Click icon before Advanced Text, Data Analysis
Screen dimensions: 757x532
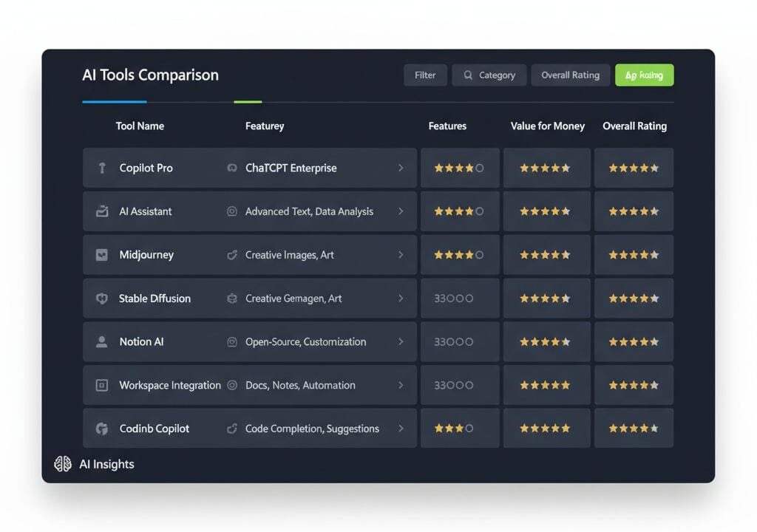[232, 211]
